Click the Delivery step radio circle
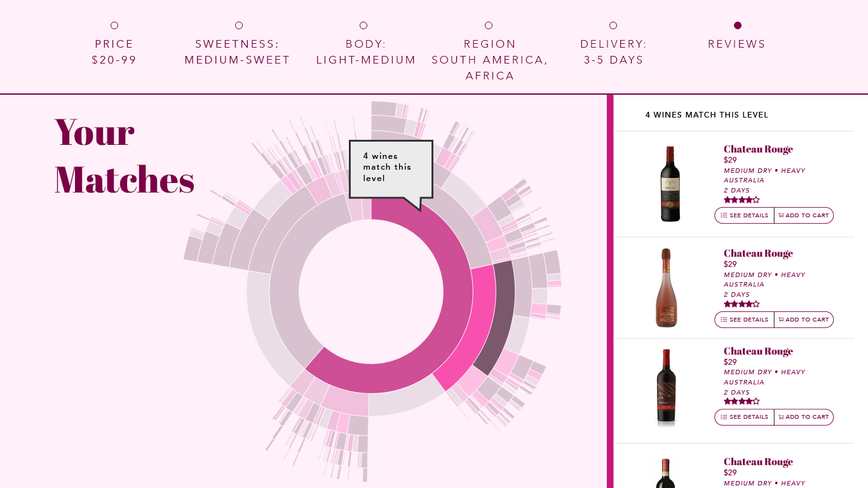Viewport: 868px width, 488px height. coord(613,25)
